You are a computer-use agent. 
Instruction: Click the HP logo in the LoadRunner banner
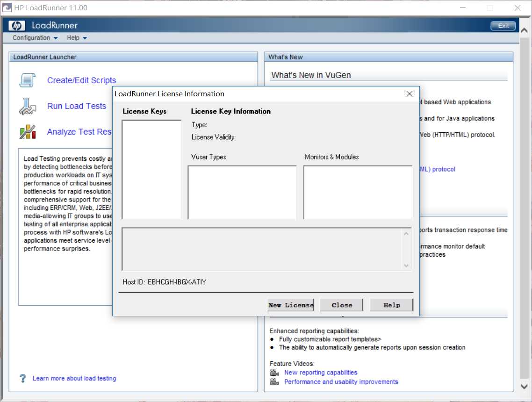point(17,25)
